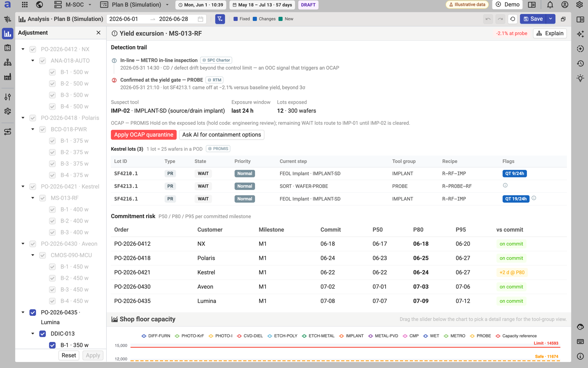Toggle the MS-013-RF checkbox
The height and width of the screenshot is (368, 588).
click(43, 198)
